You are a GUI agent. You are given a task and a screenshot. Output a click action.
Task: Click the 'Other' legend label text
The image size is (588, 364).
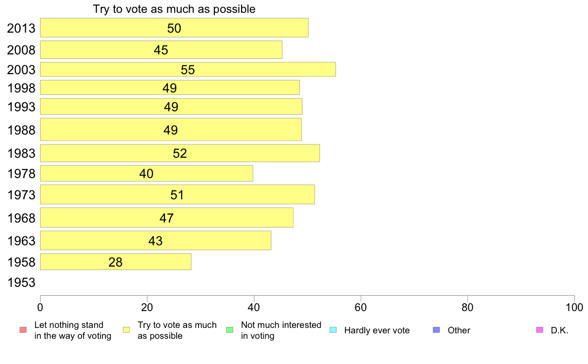tap(459, 330)
